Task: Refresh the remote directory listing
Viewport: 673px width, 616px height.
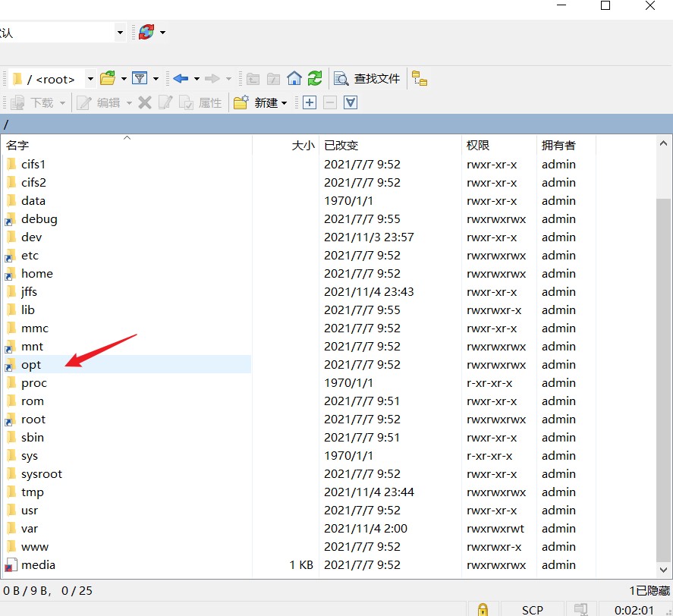Action: [315, 79]
